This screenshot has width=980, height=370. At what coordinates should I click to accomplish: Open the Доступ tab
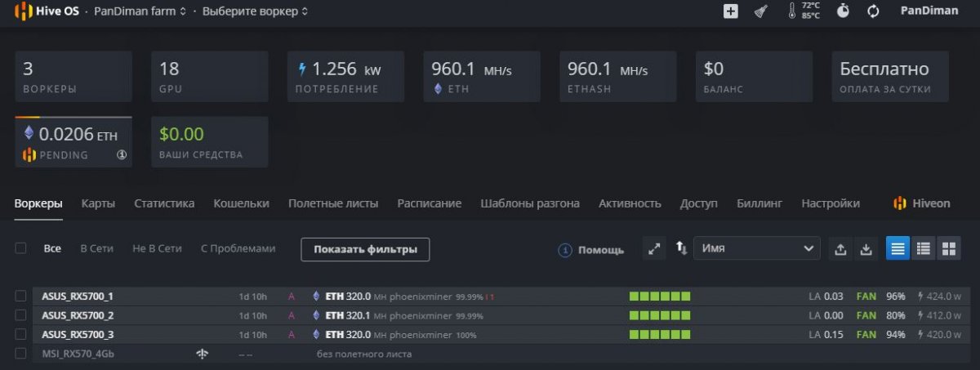(698, 203)
